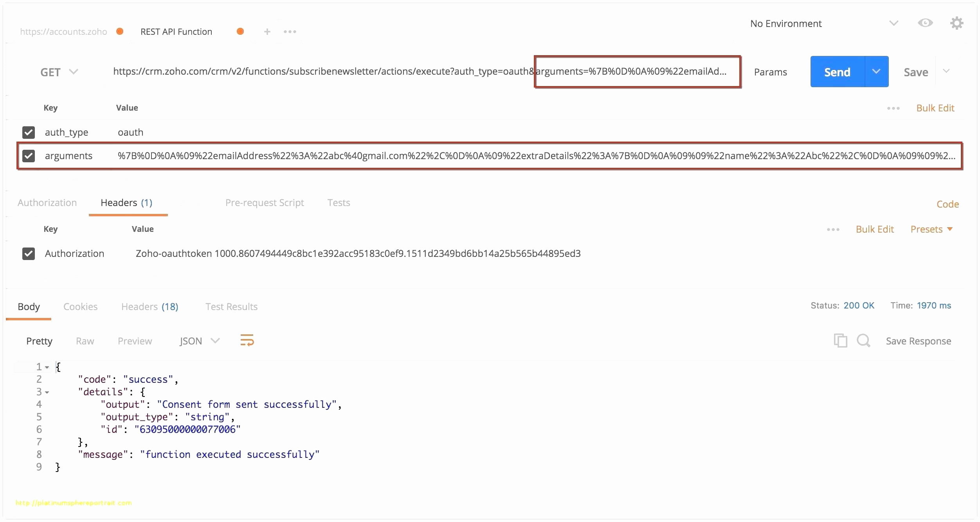
Task: Click Save to store the request
Action: 918,72
